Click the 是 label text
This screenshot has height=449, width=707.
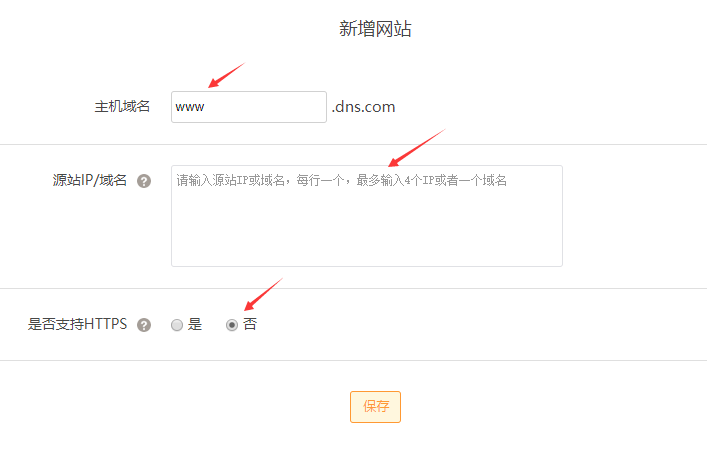click(195, 324)
